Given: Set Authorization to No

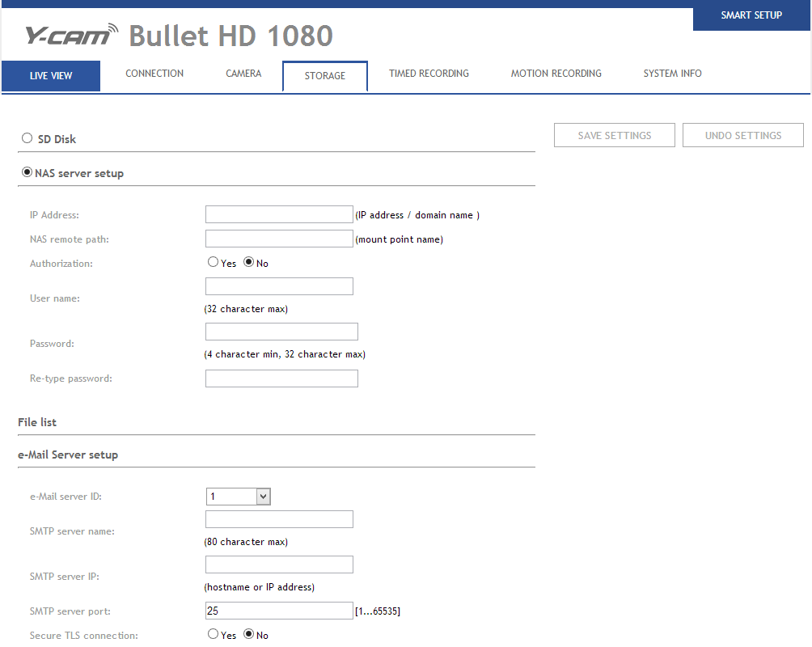Looking at the screenshot, I should tap(249, 262).
